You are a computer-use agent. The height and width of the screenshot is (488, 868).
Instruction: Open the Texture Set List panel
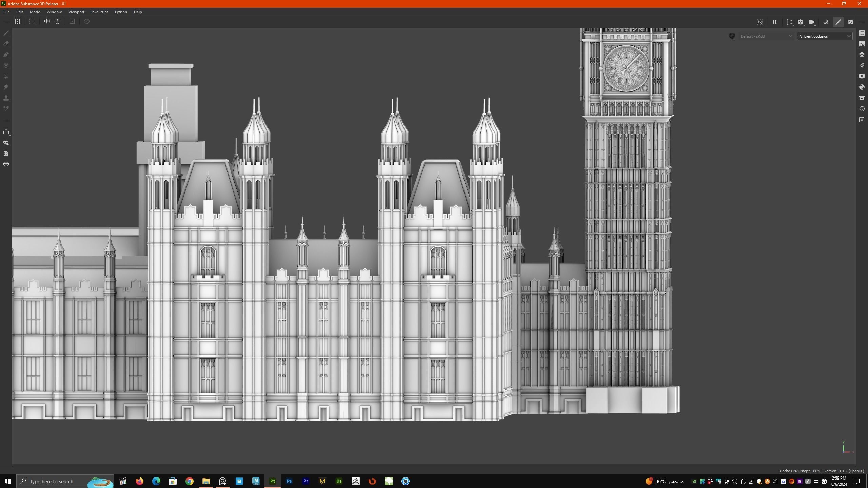coord(862,33)
